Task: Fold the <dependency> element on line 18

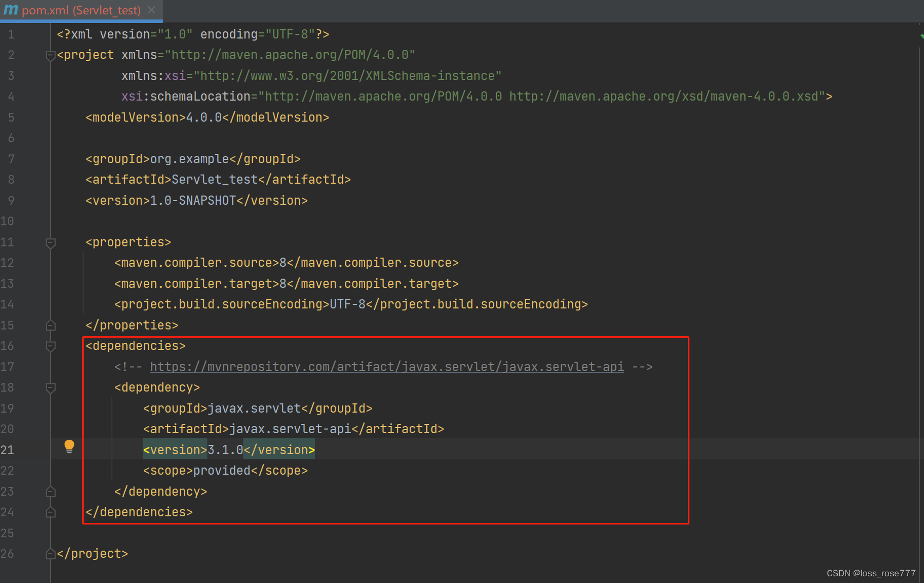Action: [50, 388]
